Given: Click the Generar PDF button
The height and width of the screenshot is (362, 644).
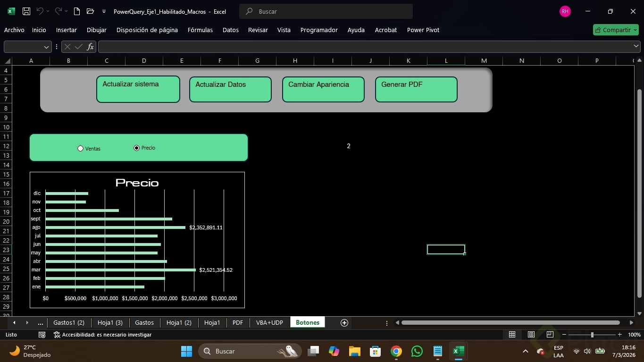Looking at the screenshot, I should pyautogui.click(x=416, y=89).
